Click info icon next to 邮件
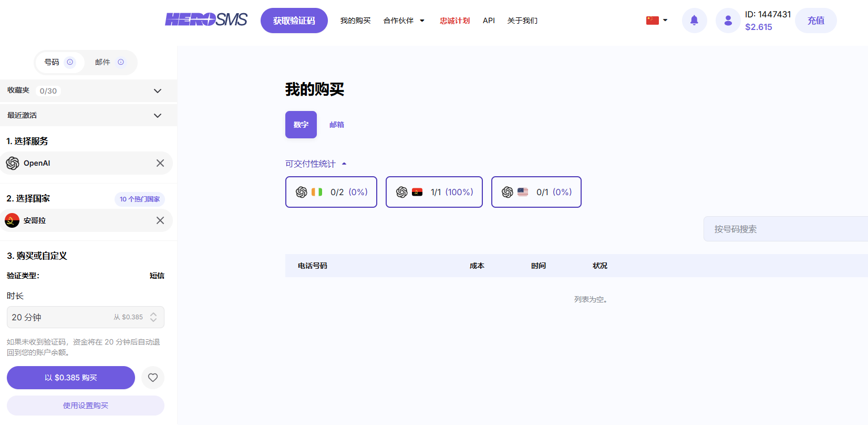The width and height of the screenshot is (868, 425). pyautogui.click(x=121, y=62)
